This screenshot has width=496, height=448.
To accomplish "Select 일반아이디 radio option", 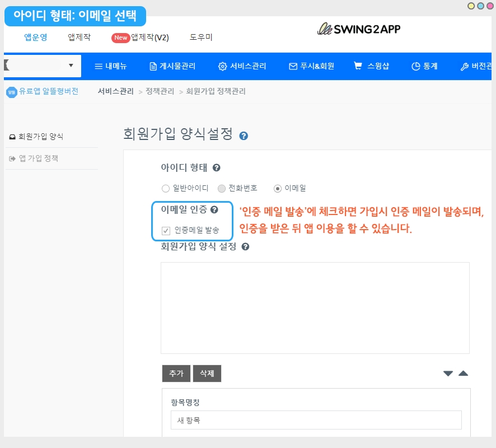I will coord(166,189).
